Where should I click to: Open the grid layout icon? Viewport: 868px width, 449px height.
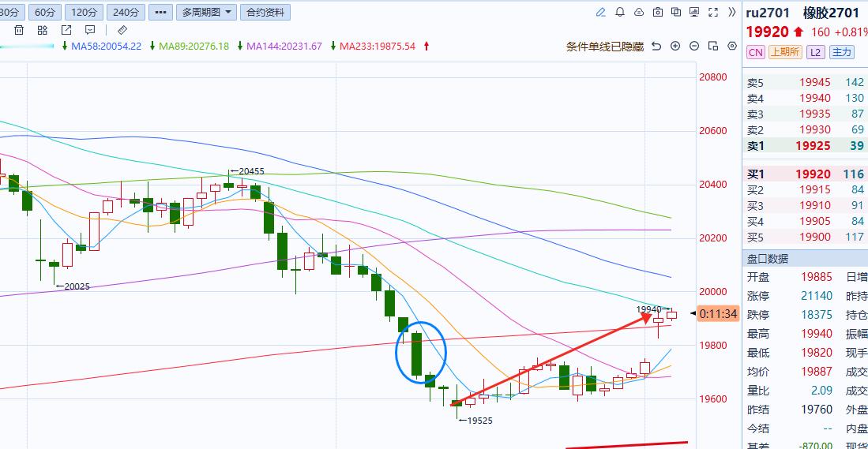(42, 30)
